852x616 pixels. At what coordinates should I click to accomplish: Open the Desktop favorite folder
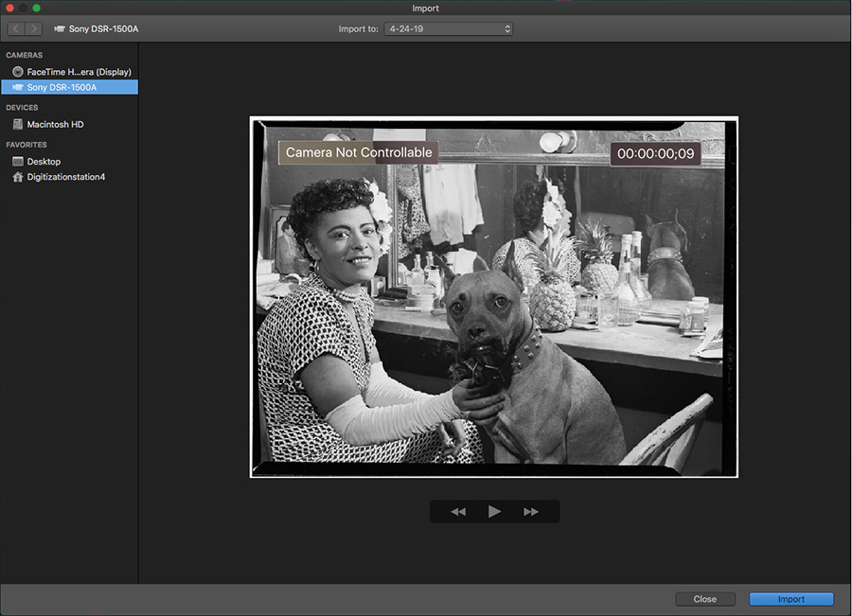44,162
